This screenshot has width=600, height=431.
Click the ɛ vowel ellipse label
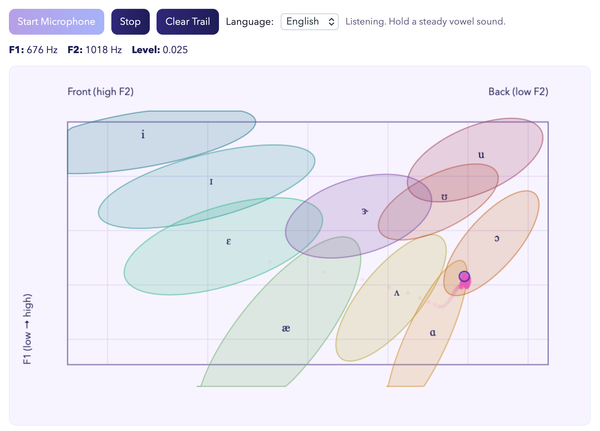pos(229,240)
